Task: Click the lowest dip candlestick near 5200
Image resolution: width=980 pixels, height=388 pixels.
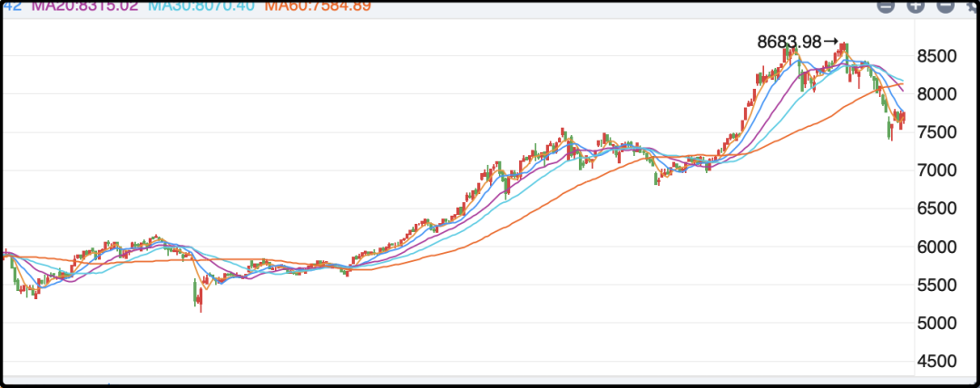Action: coord(200,301)
